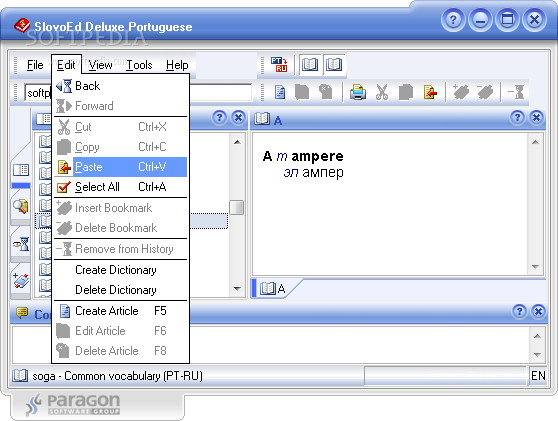
Task: Choose Forward in the Edit menu
Action: click(x=120, y=106)
